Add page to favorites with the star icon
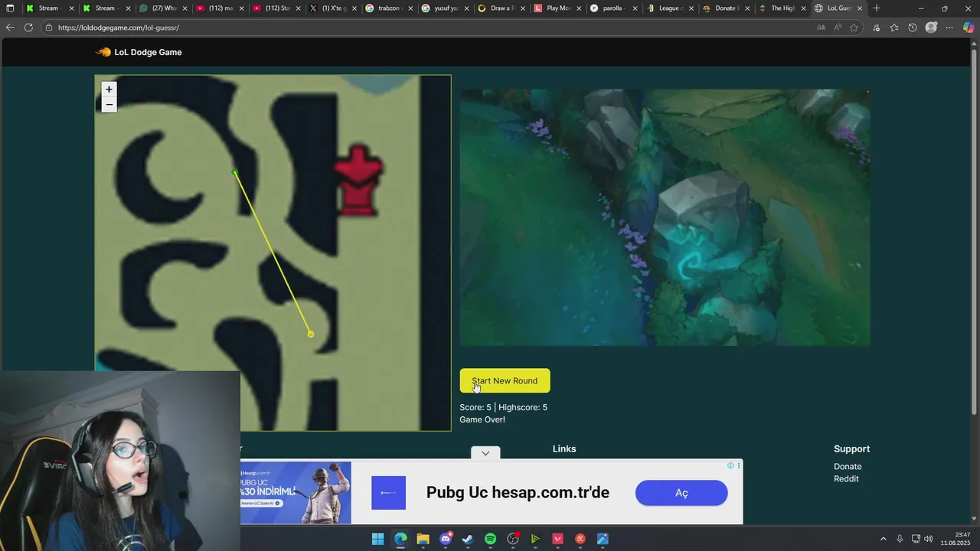Viewport: 980px width, 551px height. click(x=854, y=28)
